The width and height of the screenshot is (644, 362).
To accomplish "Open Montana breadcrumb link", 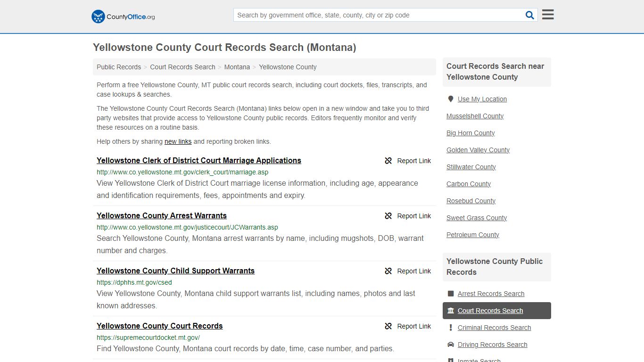I will pos(237,67).
